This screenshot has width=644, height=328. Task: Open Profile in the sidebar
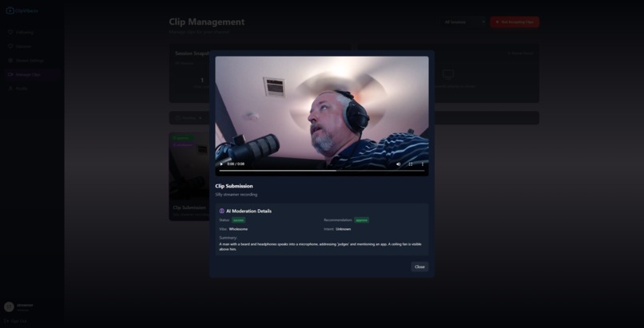point(31,89)
